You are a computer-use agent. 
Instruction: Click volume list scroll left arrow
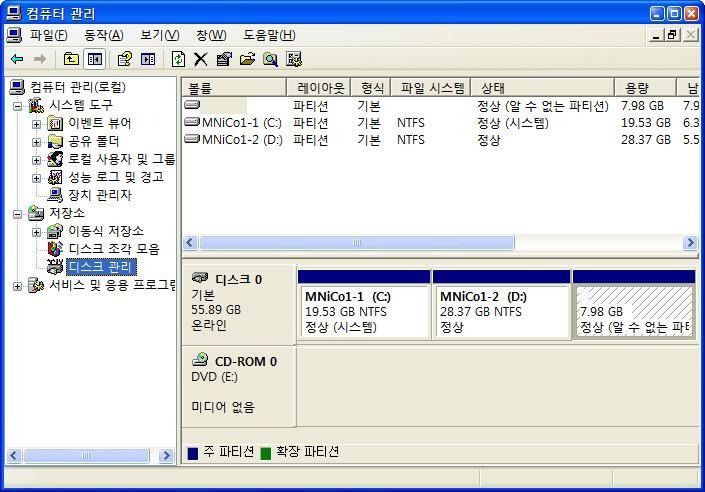tap(190, 243)
